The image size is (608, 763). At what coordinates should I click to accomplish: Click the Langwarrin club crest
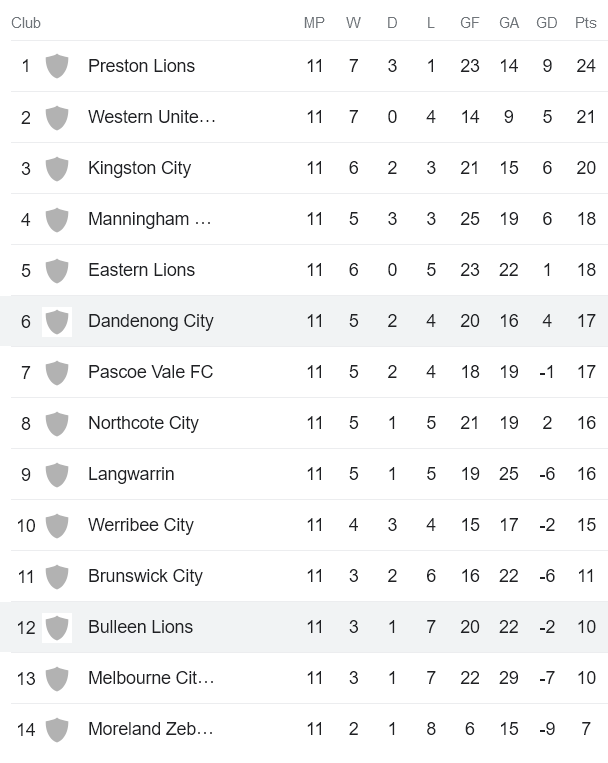coord(57,474)
